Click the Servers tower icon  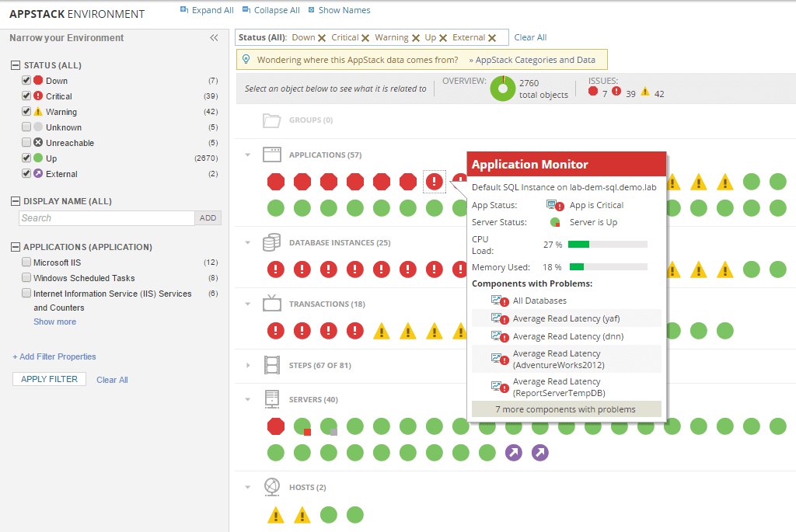[x=271, y=399]
